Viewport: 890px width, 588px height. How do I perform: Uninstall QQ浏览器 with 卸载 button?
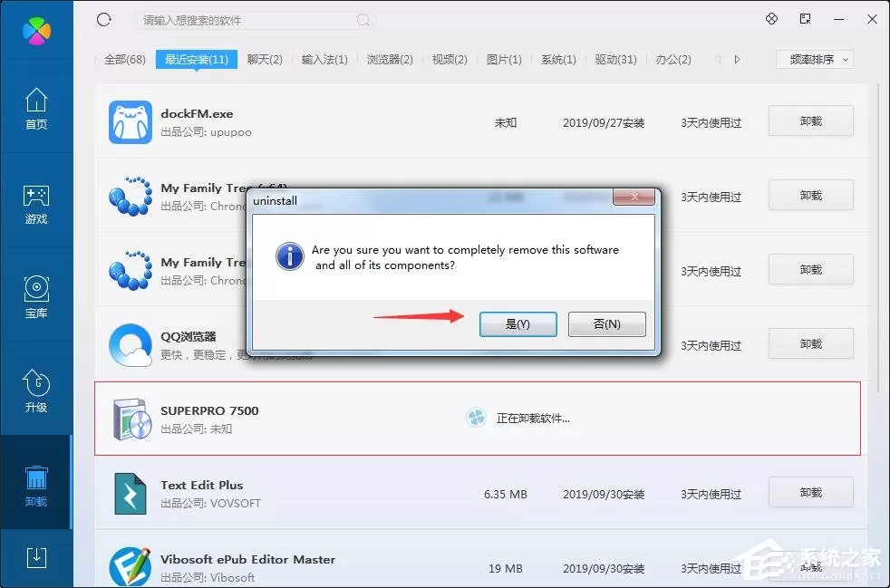pyautogui.click(x=810, y=344)
